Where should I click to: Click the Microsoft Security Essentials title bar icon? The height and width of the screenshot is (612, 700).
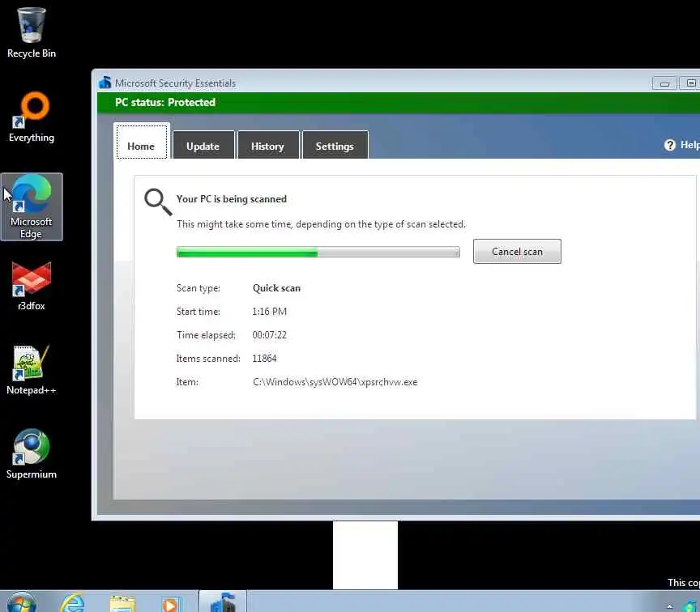click(105, 83)
